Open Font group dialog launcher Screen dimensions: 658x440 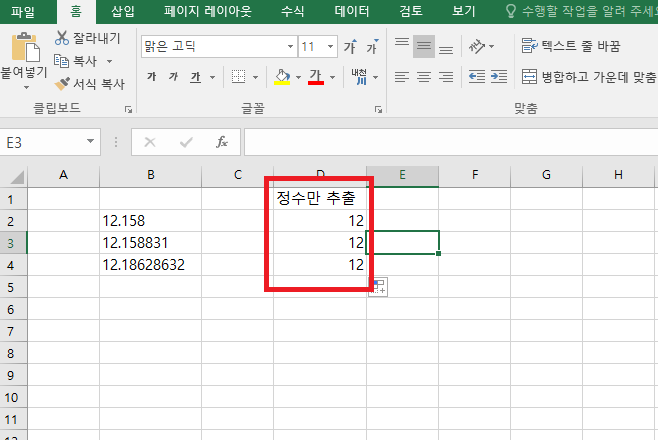(378, 109)
